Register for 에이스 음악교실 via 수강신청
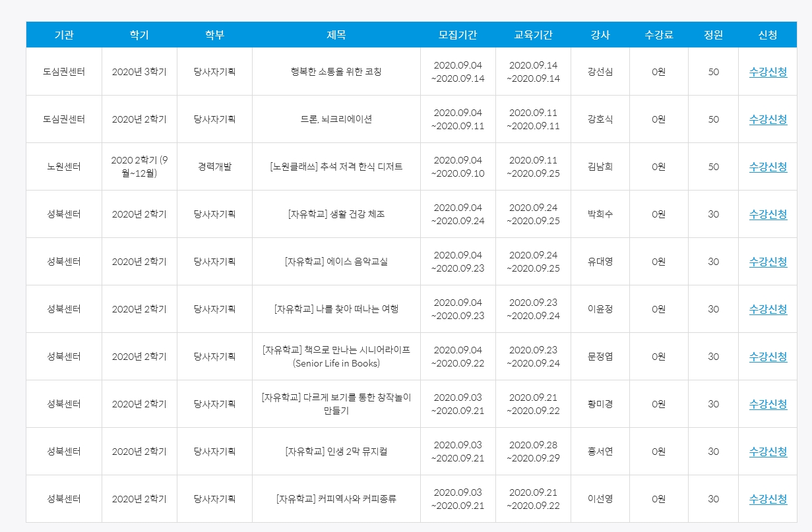This screenshot has height=532, width=812. [x=768, y=262]
